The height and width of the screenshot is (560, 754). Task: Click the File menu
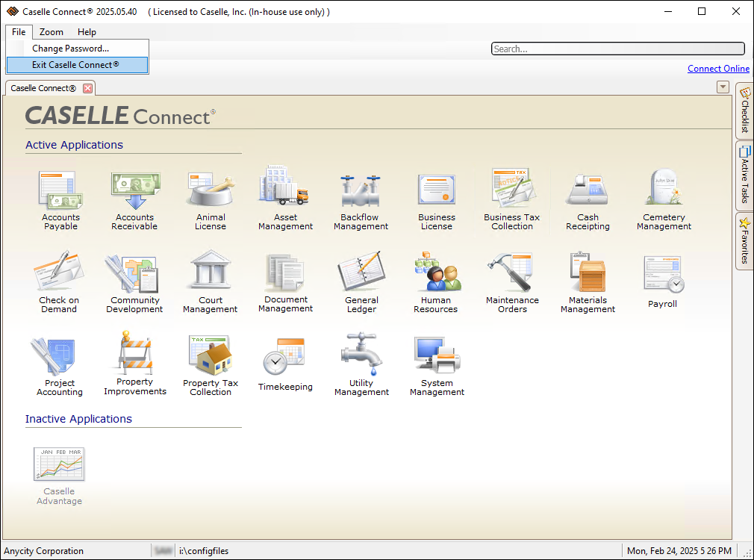(19, 32)
